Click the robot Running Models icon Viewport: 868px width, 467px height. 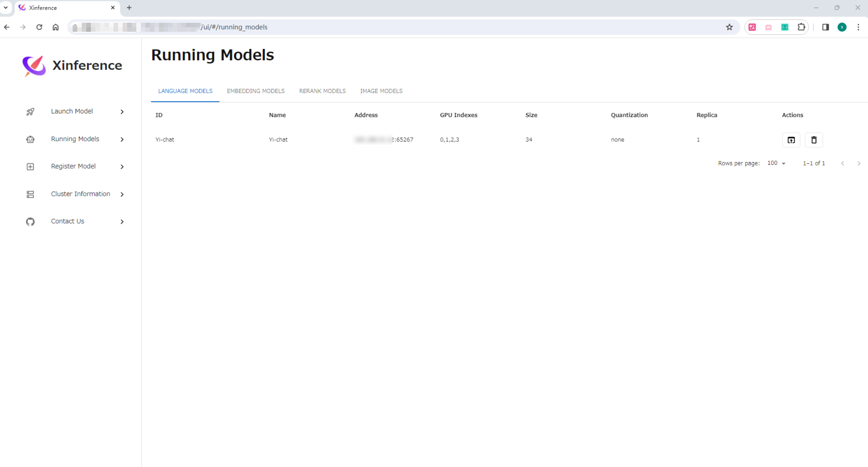coord(30,139)
